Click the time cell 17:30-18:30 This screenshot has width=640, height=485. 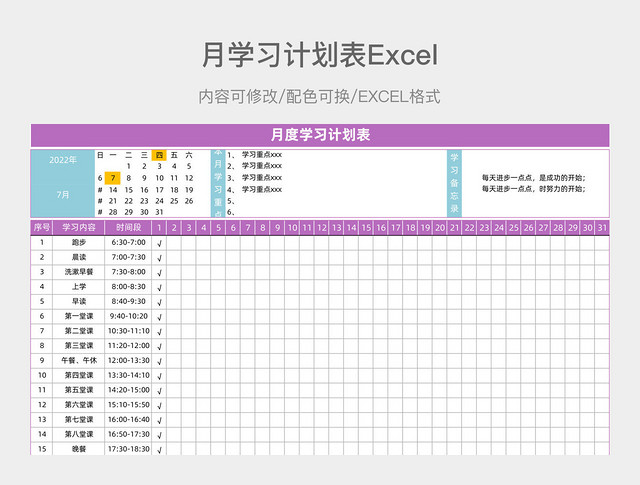click(x=128, y=449)
